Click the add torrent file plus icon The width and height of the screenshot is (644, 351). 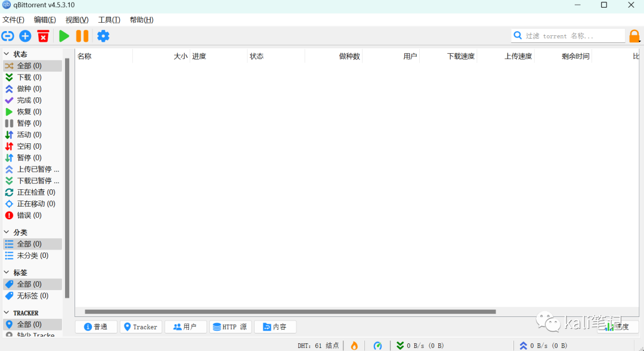[x=26, y=36]
